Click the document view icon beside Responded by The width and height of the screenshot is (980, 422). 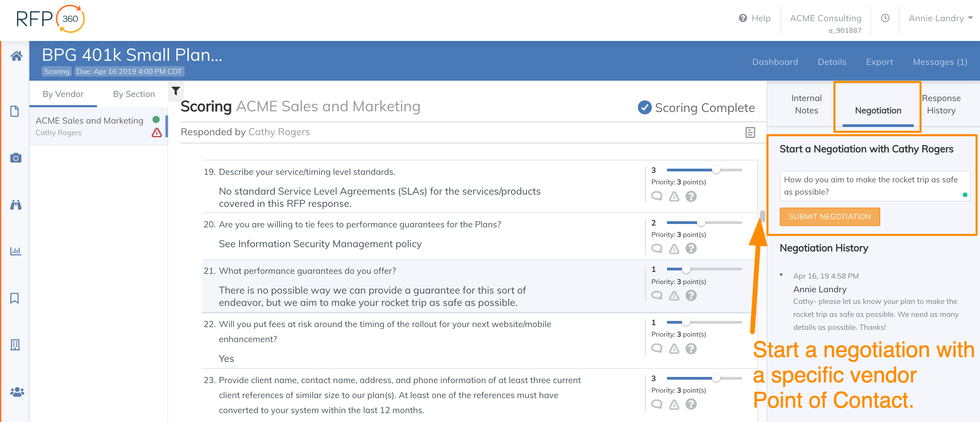click(750, 132)
